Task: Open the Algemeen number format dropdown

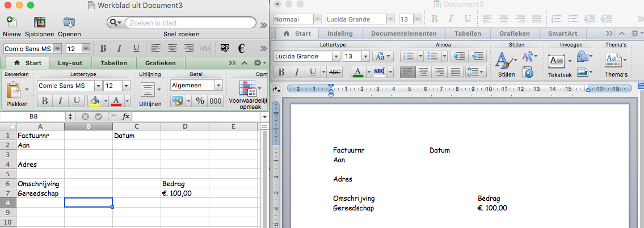Action: 218,86
